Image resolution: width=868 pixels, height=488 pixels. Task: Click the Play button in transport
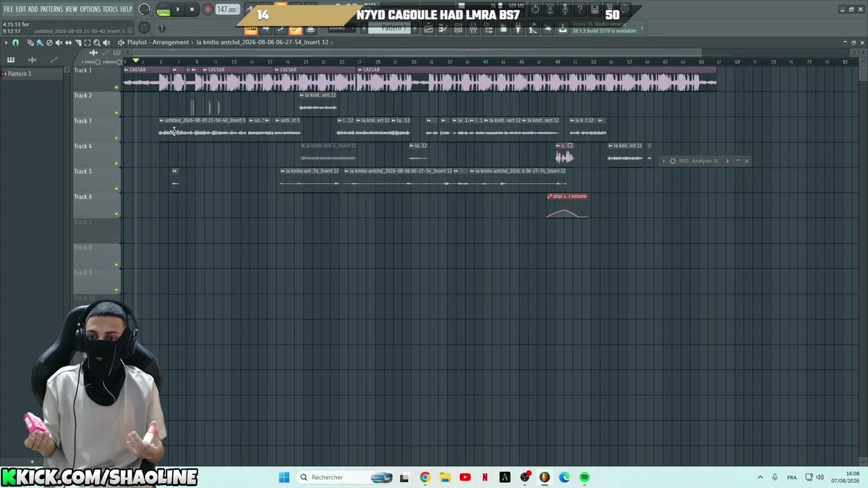[178, 9]
